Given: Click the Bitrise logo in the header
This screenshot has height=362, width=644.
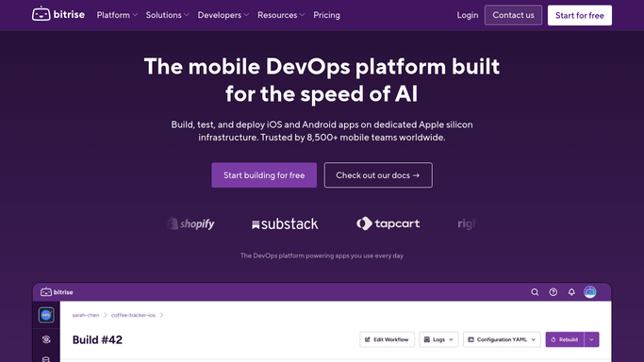Looking at the screenshot, I should pyautogui.click(x=58, y=14).
